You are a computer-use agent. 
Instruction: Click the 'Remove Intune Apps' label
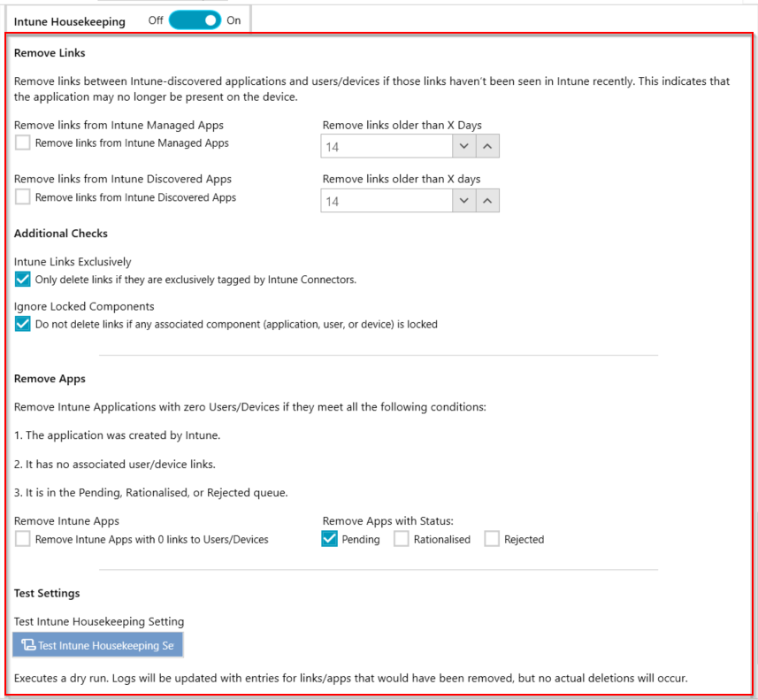(x=66, y=521)
